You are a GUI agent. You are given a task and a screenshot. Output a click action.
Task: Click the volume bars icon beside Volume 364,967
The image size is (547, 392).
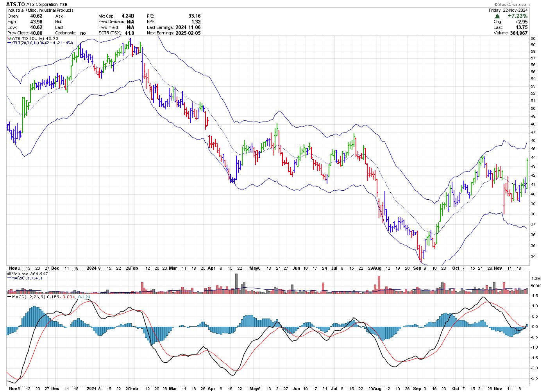click(9, 274)
